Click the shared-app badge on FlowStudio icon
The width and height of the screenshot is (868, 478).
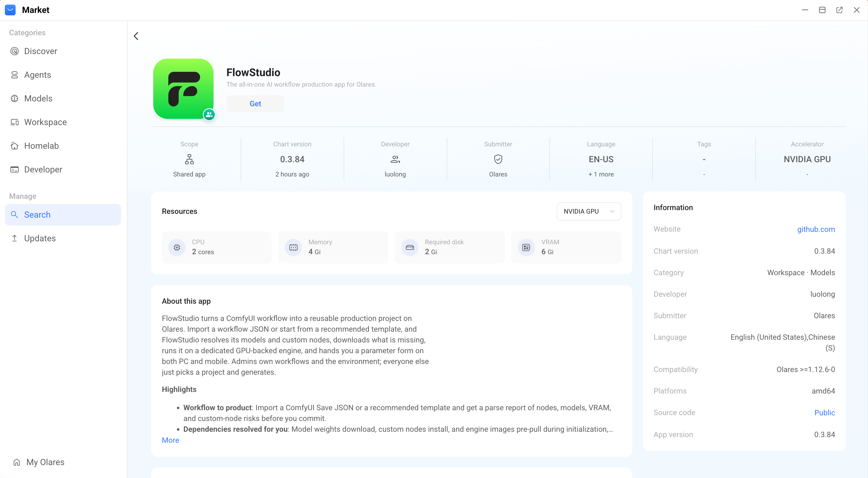click(x=209, y=115)
